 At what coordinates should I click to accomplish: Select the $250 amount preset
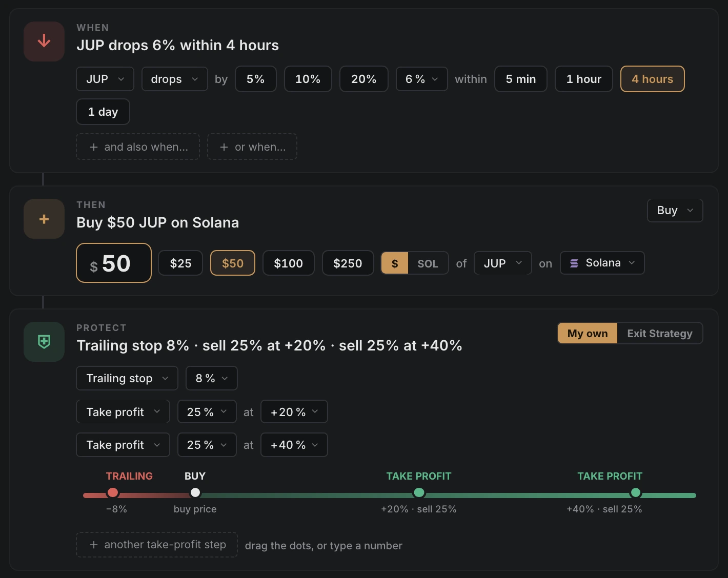(348, 263)
